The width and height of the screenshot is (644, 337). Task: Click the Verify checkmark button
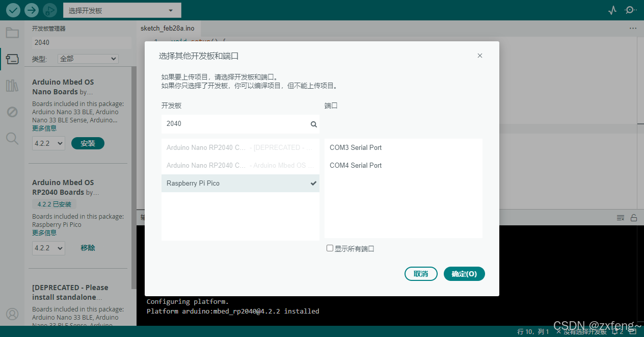tap(14, 10)
